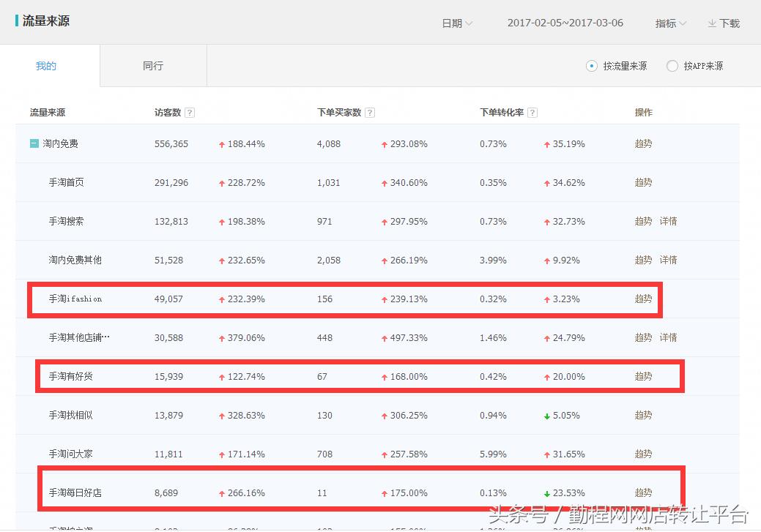Screen dimensions: 761x532
Task: Click the 流量来源 column header
Action: pyautogui.click(x=48, y=113)
